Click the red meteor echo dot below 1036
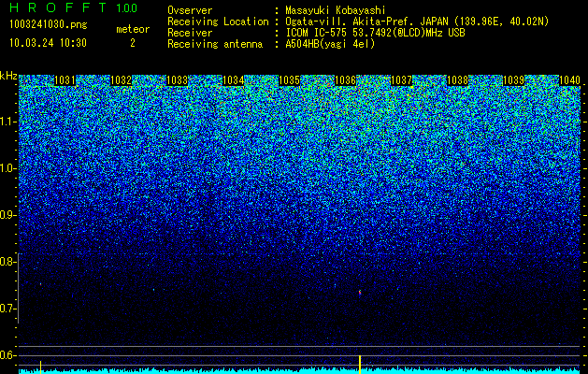588x374 pixels. (x=360, y=292)
